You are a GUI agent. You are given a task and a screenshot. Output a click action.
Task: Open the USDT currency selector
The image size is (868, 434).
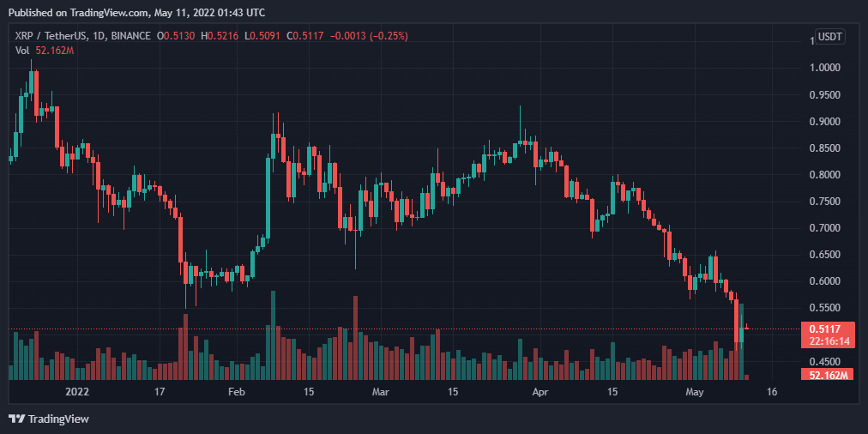830,37
